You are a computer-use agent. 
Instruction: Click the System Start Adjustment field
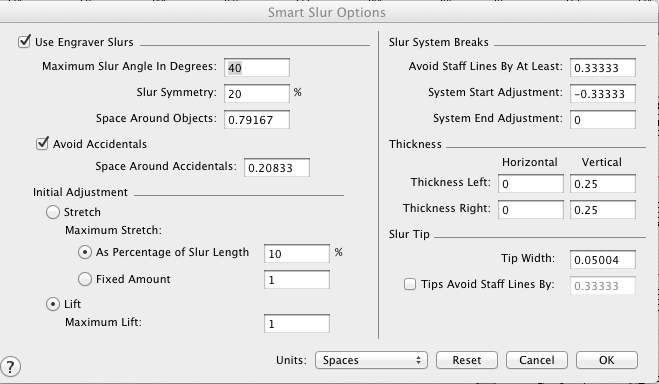603,94
